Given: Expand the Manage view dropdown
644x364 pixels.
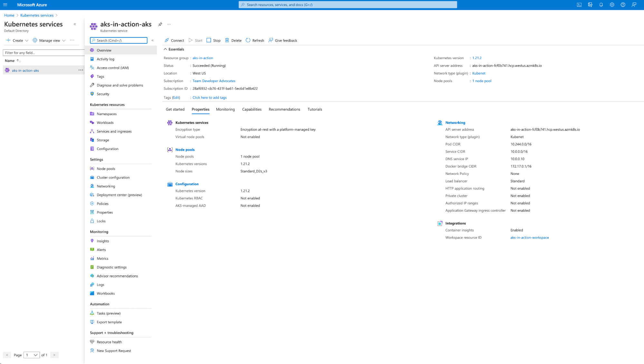Looking at the screenshot, I should (49, 40).
